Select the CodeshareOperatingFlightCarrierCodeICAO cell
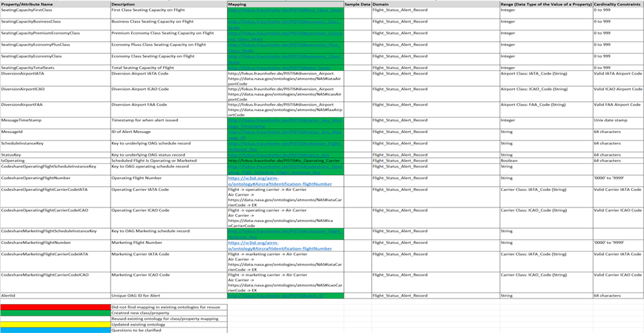 click(55, 218)
